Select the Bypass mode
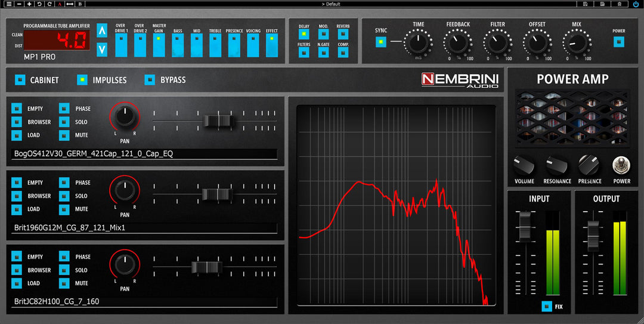The height and width of the screenshot is (324, 644). pos(150,79)
